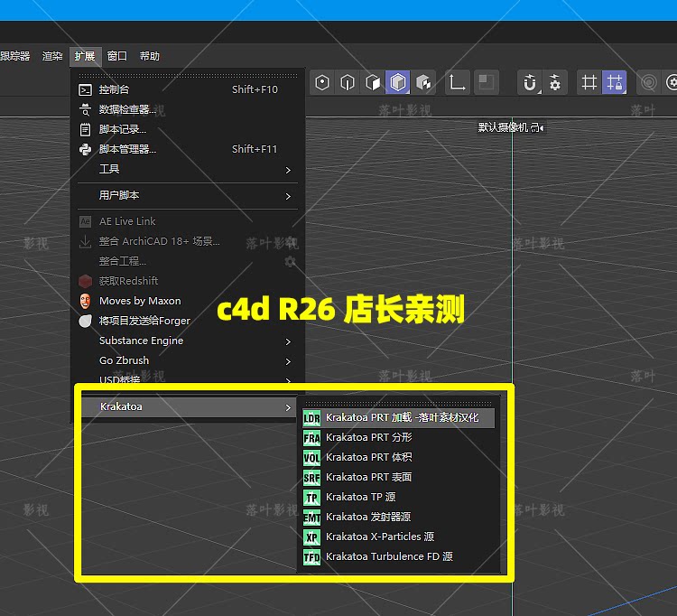The image size is (677, 616).
Task: Click the AE Live Link entry
Action: (x=188, y=221)
